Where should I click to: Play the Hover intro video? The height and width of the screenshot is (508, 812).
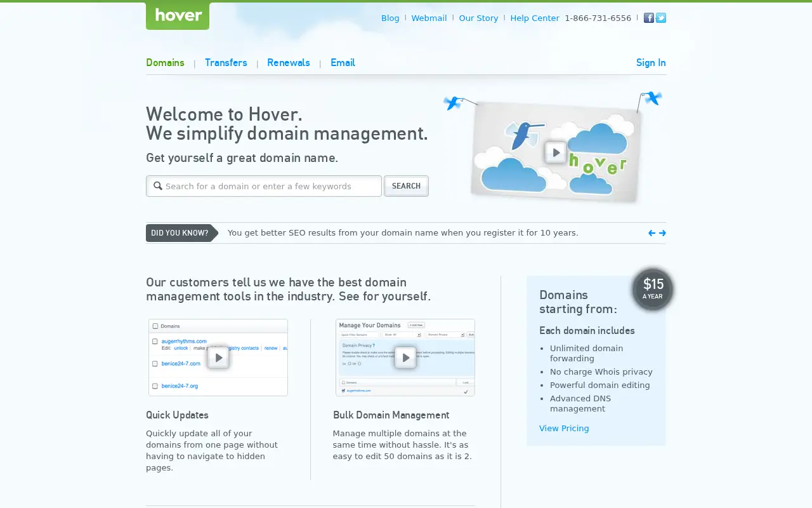pos(556,152)
